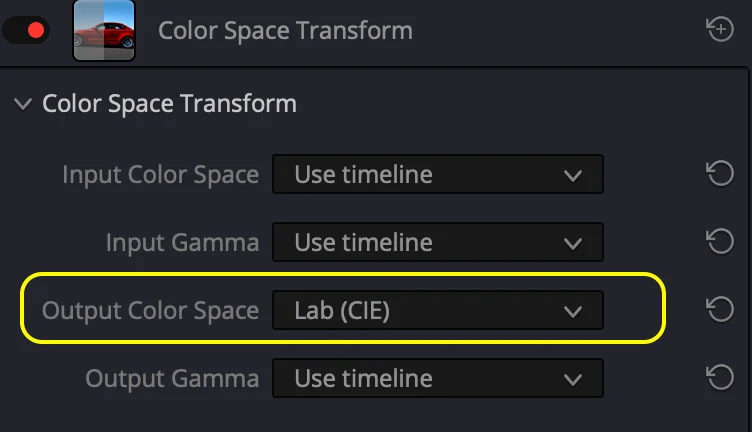Reset the Input Gamma setting
The image size is (752, 432).
pyautogui.click(x=720, y=241)
